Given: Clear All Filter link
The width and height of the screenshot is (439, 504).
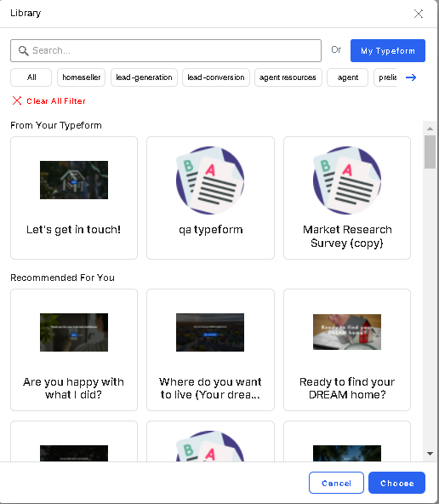Looking at the screenshot, I should pyautogui.click(x=56, y=101).
